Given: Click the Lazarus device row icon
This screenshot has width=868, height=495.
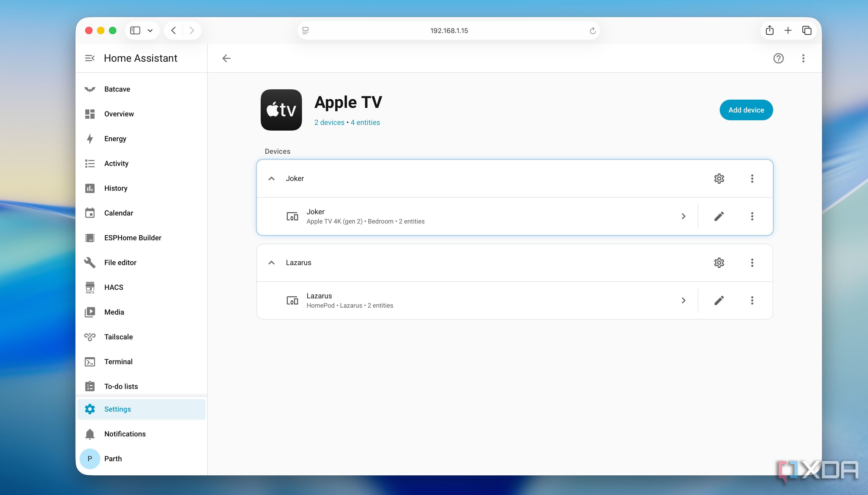Looking at the screenshot, I should (292, 300).
